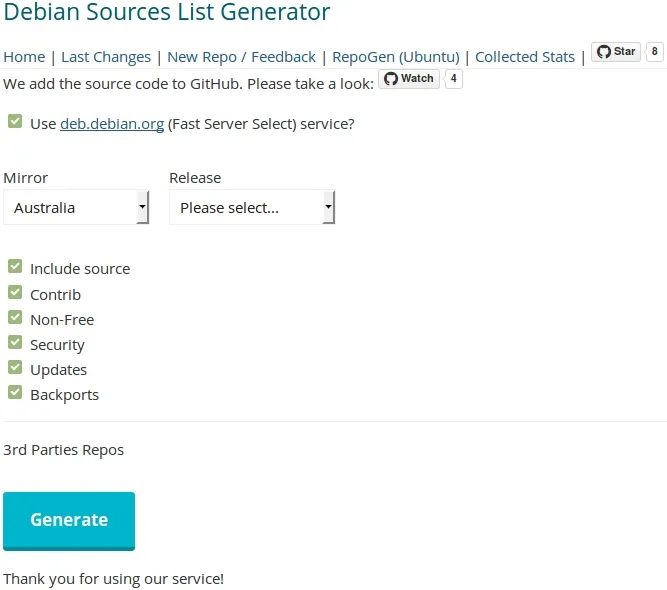Disable the Backports checkbox
This screenshot has width=667, height=590.
pos(15,393)
